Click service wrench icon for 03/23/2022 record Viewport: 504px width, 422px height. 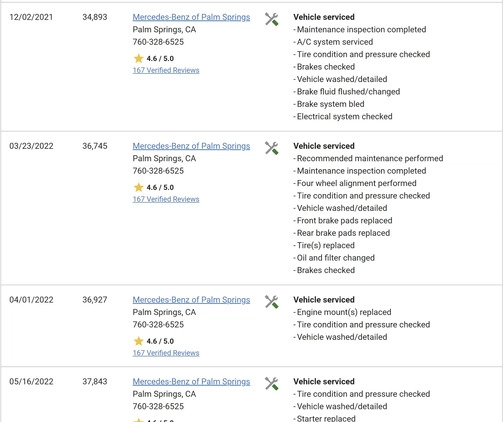click(x=272, y=148)
